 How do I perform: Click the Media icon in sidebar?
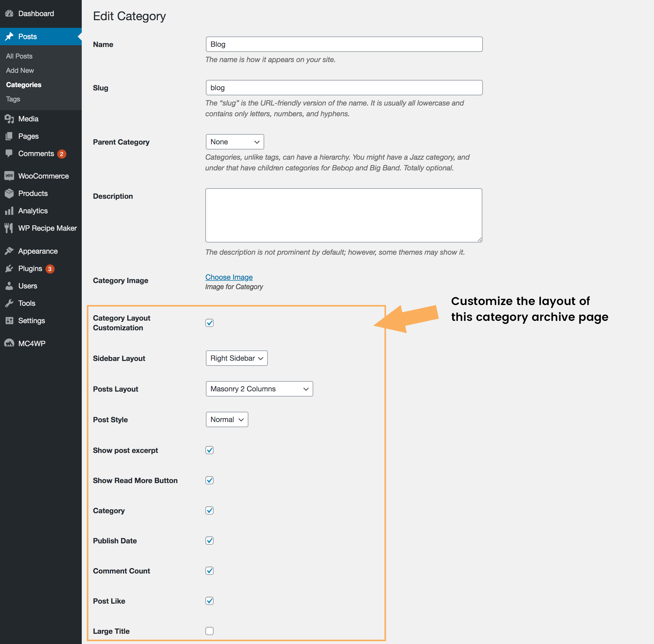(9, 119)
